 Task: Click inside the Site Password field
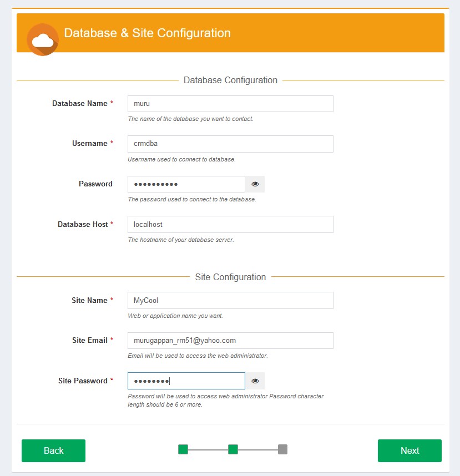point(186,381)
